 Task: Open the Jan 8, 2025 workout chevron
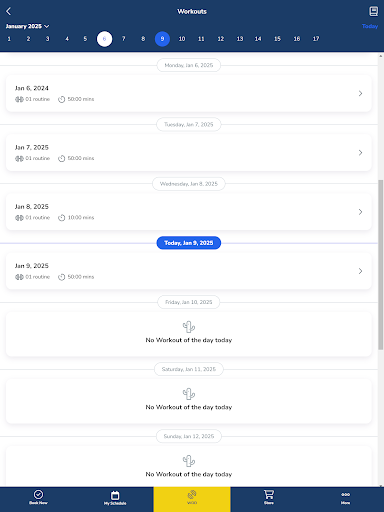(x=360, y=212)
